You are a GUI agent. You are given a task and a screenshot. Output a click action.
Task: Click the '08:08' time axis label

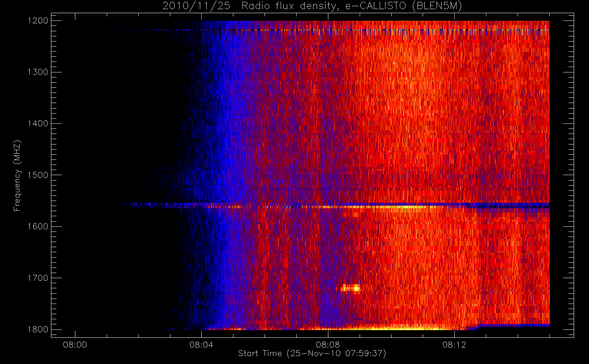tap(328, 345)
